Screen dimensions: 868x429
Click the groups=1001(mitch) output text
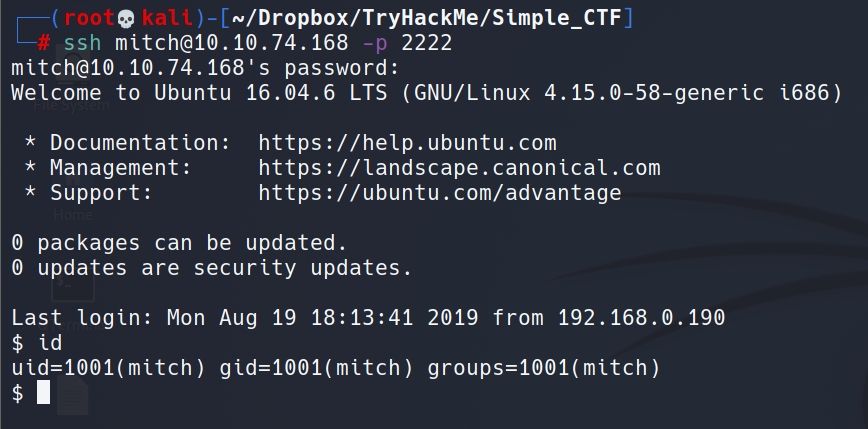(544, 368)
